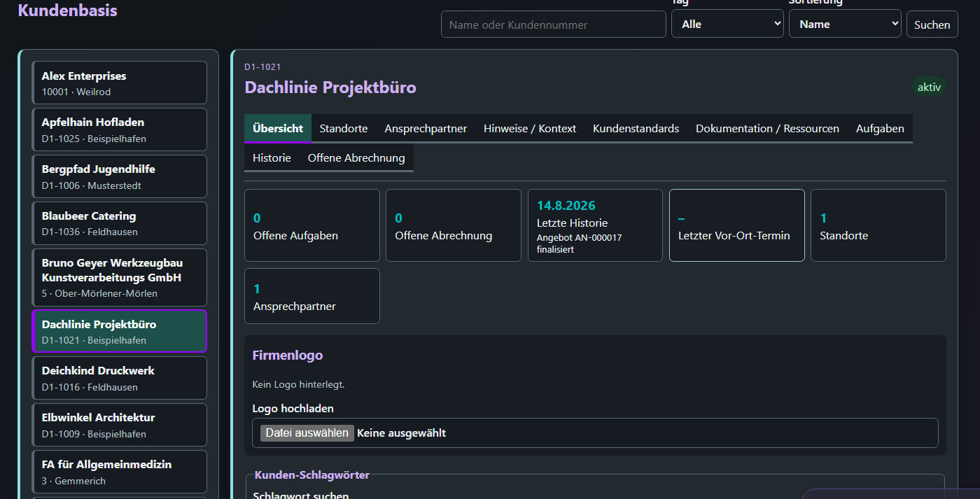Open Bruno Geyer Werkzeugbau customer entry
980x499 pixels.
tap(120, 277)
